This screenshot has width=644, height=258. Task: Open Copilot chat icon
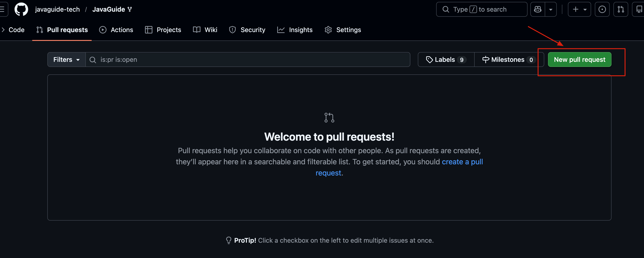pos(538,10)
